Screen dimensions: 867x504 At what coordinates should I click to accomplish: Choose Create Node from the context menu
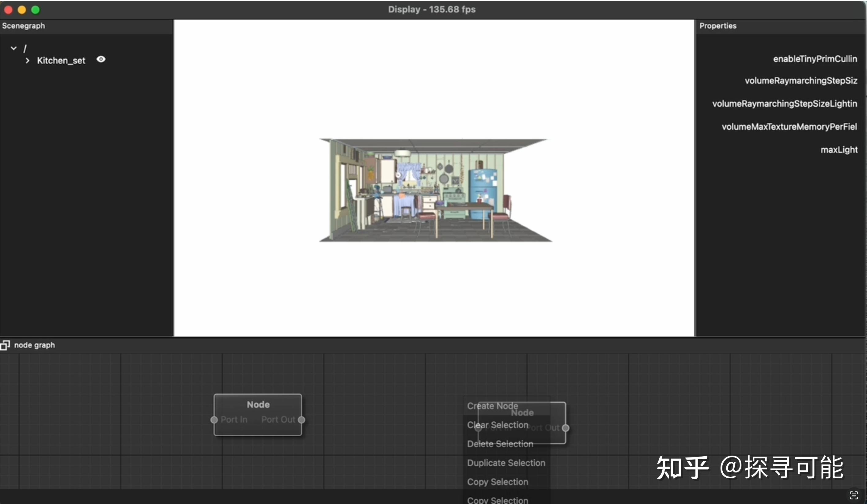click(493, 406)
